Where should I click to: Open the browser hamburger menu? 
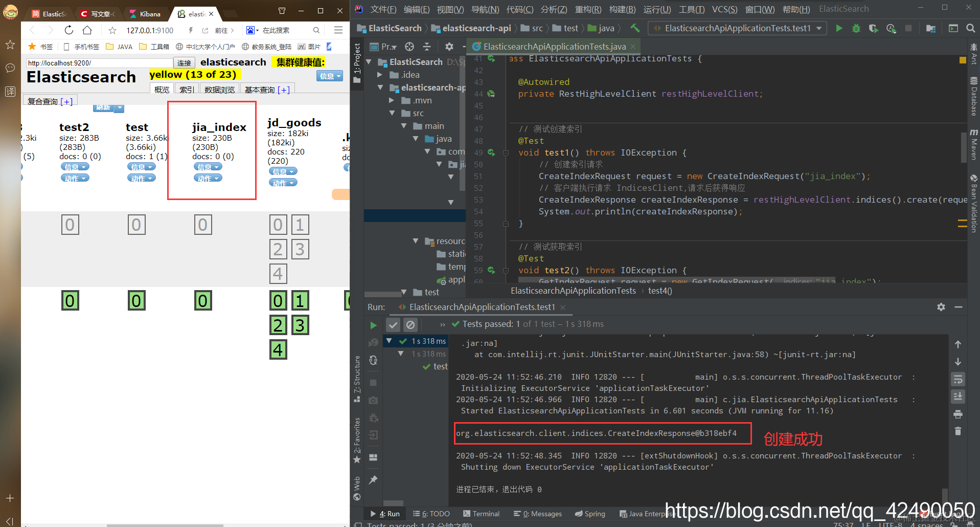[x=338, y=30]
